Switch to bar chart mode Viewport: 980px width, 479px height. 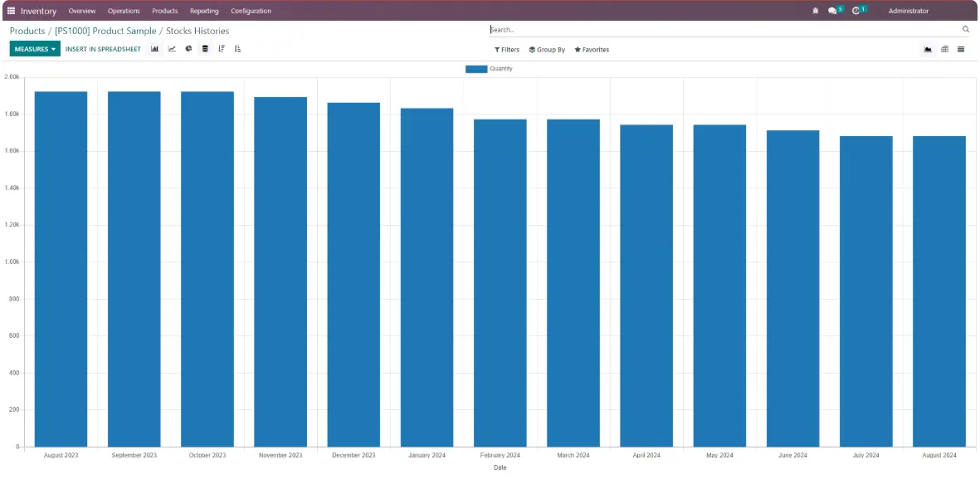[x=155, y=49]
